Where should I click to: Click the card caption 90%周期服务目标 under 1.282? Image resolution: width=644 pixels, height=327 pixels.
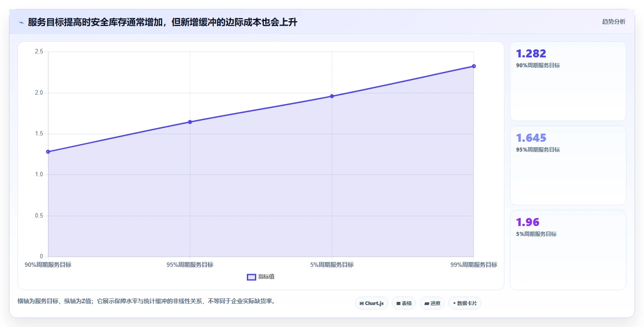click(538, 65)
